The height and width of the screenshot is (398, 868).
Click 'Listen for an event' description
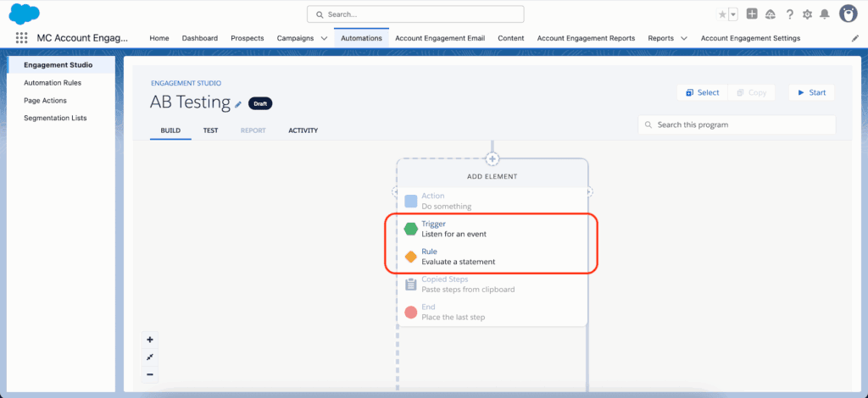(x=454, y=234)
